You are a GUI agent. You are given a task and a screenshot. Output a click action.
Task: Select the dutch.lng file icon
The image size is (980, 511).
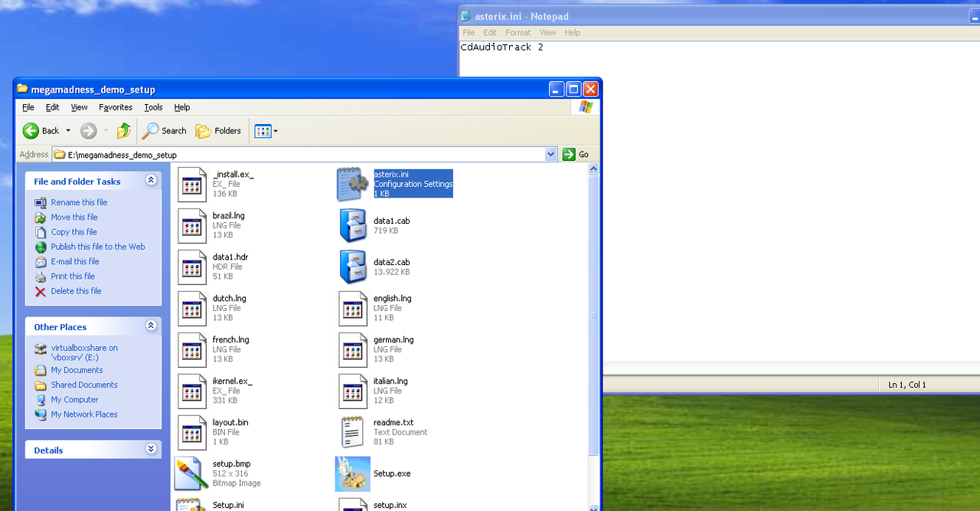(x=192, y=309)
